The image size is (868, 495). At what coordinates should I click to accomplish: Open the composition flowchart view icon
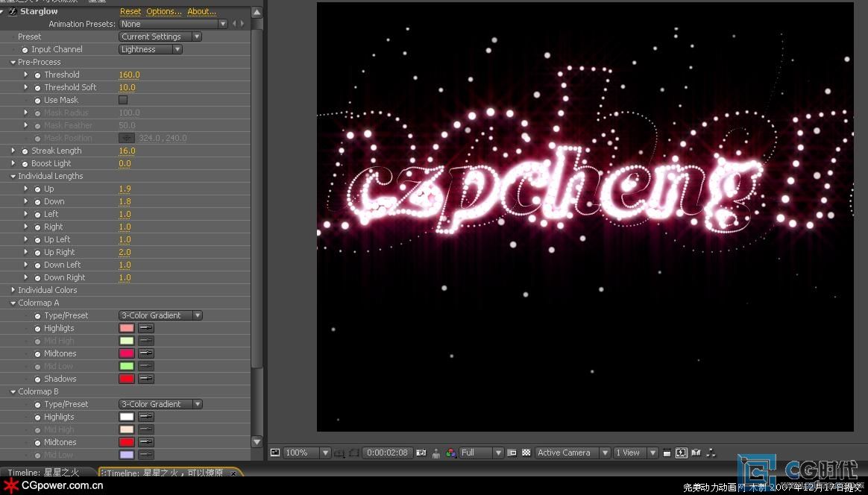point(711,453)
